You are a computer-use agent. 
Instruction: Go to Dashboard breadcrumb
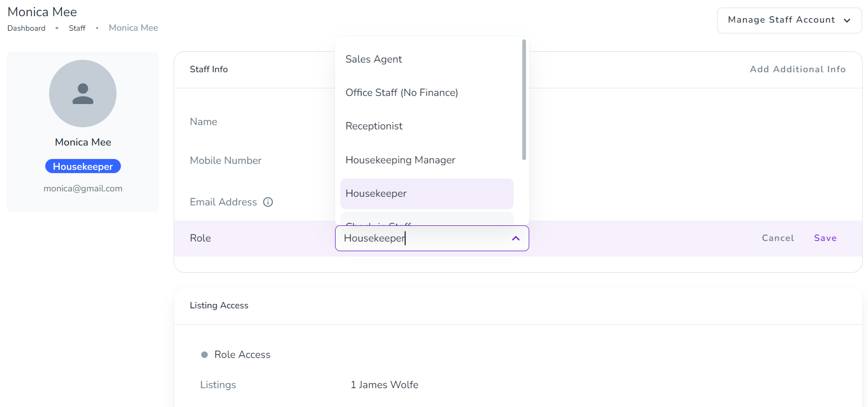(x=26, y=28)
